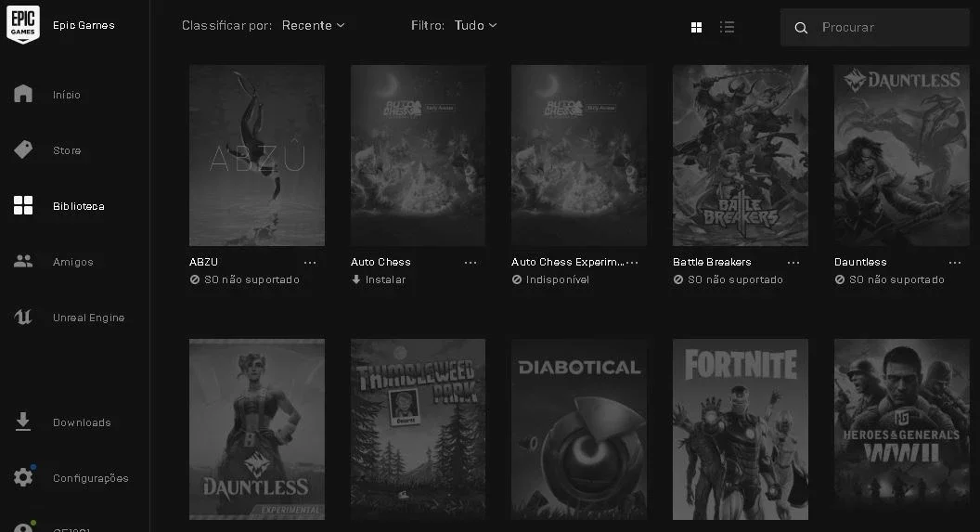
Task: Click the Auto Chess game title
Action: coord(380,261)
